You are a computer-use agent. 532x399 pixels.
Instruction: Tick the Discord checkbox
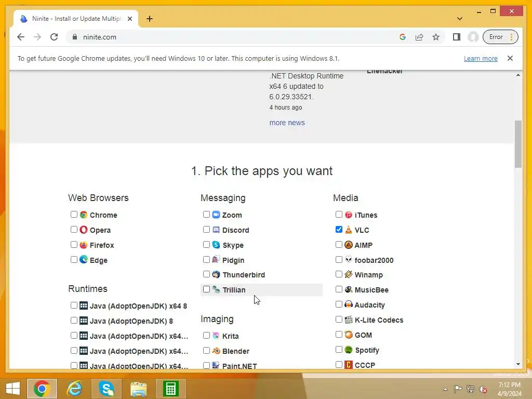[206, 230]
